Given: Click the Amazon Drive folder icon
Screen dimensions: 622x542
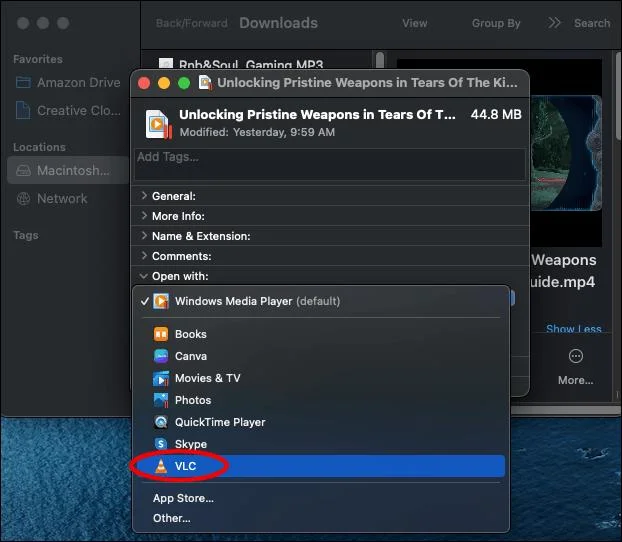Looking at the screenshot, I should point(23,83).
